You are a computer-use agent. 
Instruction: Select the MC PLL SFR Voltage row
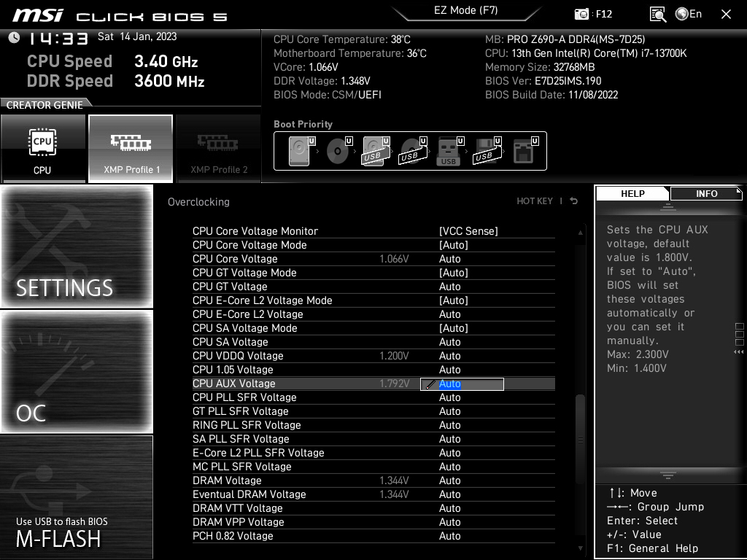point(373,466)
